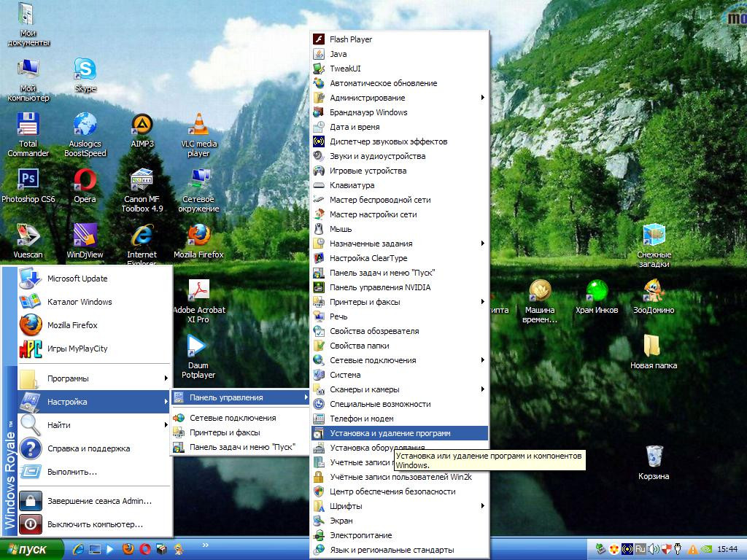Open the Photoshop CS6 desktop icon
The image size is (747, 560).
(x=28, y=181)
